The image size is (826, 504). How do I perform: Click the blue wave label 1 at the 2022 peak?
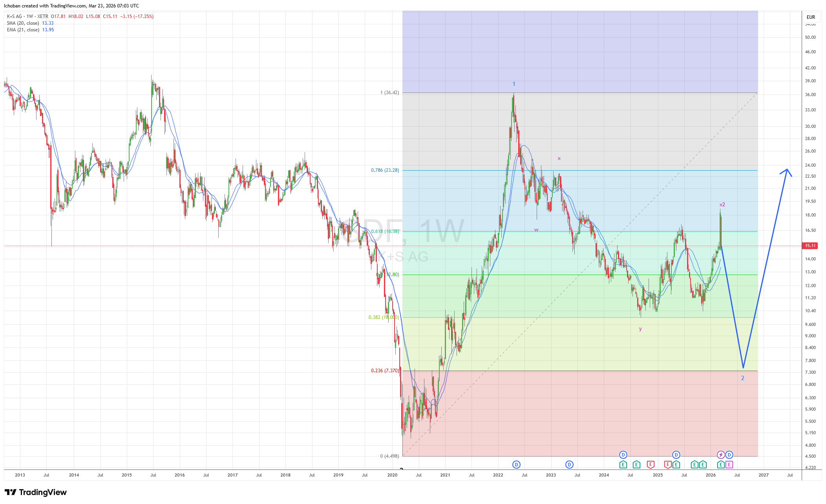pos(514,84)
